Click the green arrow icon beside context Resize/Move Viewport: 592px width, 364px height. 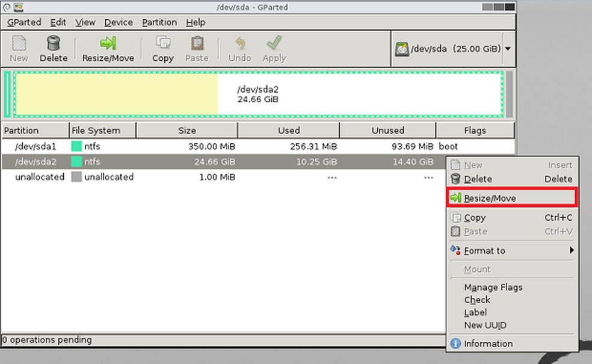click(x=455, y=197)
